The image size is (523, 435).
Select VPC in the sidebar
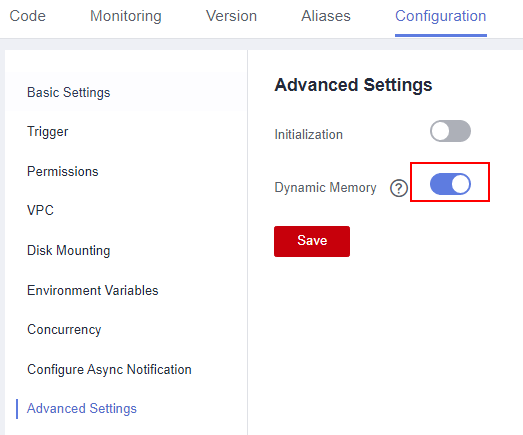[40, 210]
